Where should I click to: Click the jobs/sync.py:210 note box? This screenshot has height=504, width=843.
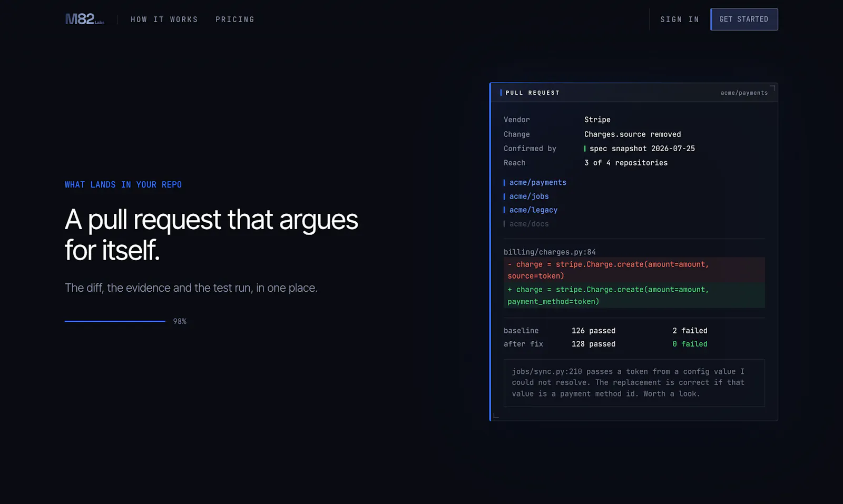coord(634,383)
